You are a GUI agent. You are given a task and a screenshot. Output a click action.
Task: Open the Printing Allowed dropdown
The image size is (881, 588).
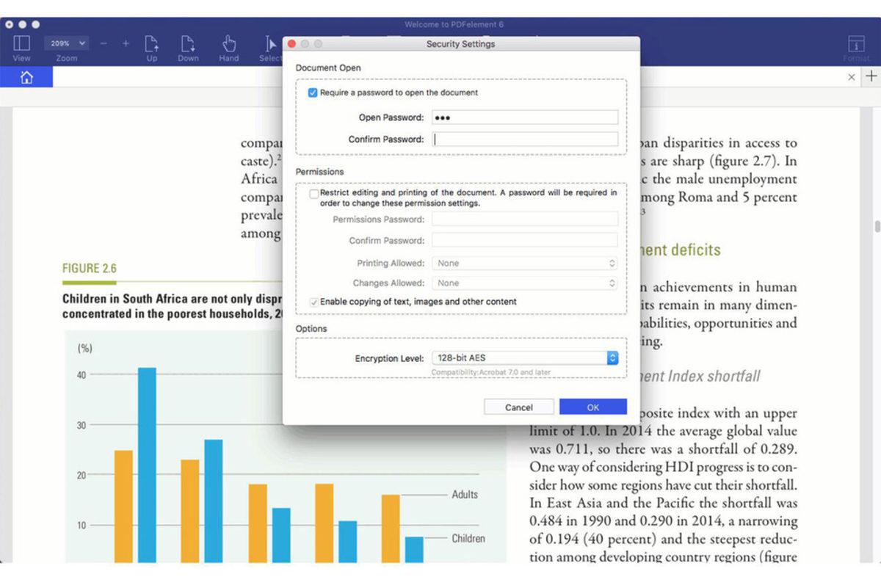click(x=525, y=263)
